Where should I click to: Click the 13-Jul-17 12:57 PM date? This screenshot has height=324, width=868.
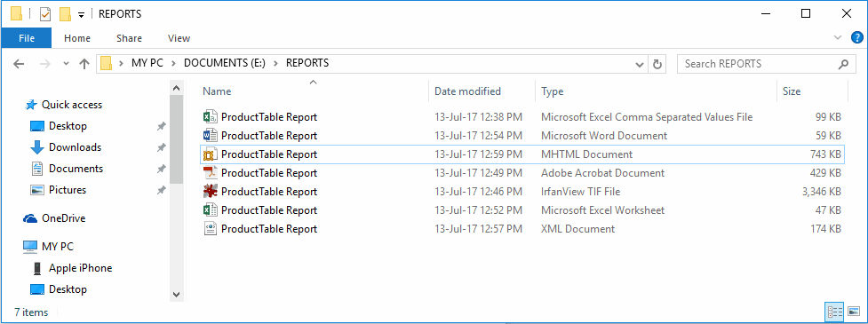(x=478, y=229)
